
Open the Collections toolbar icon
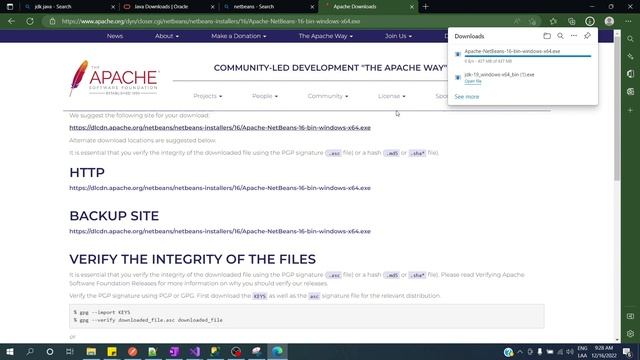pos(571,21)
